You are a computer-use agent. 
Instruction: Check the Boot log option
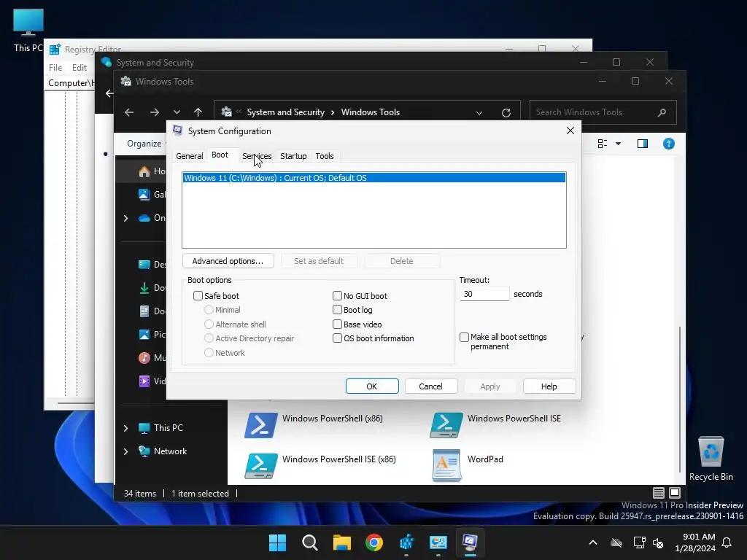(x=337, y=310)
